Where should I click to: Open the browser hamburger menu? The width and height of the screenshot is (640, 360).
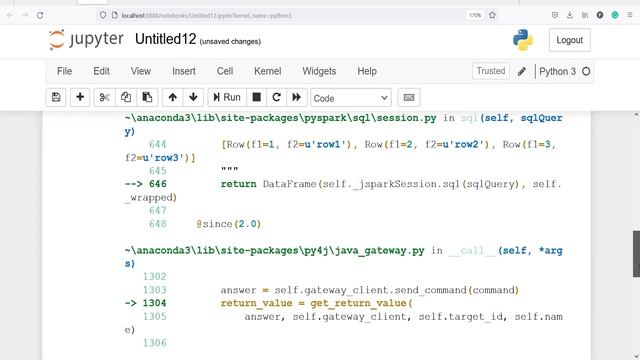pyautogui.click(x=630, y=15)
